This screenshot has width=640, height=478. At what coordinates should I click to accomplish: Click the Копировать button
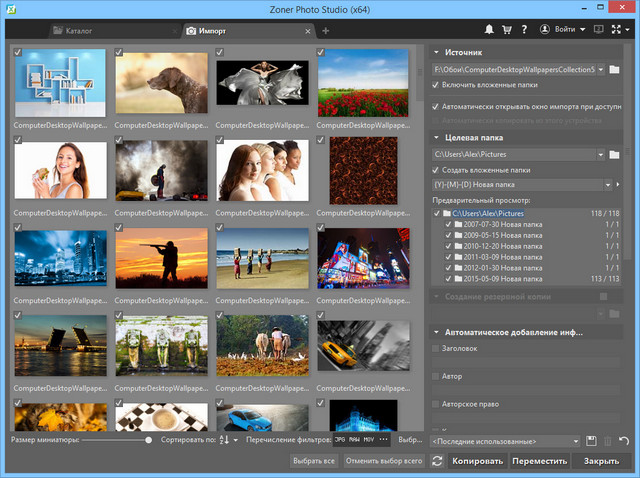click(477, 461)
